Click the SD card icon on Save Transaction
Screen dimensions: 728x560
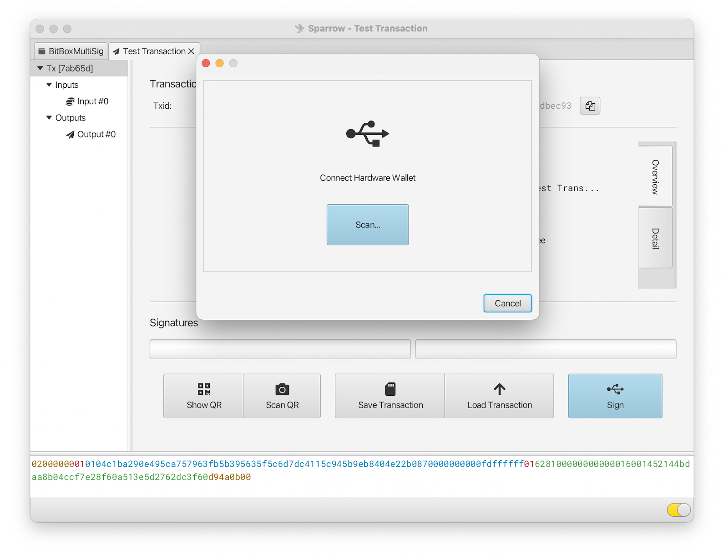(390, 389)
